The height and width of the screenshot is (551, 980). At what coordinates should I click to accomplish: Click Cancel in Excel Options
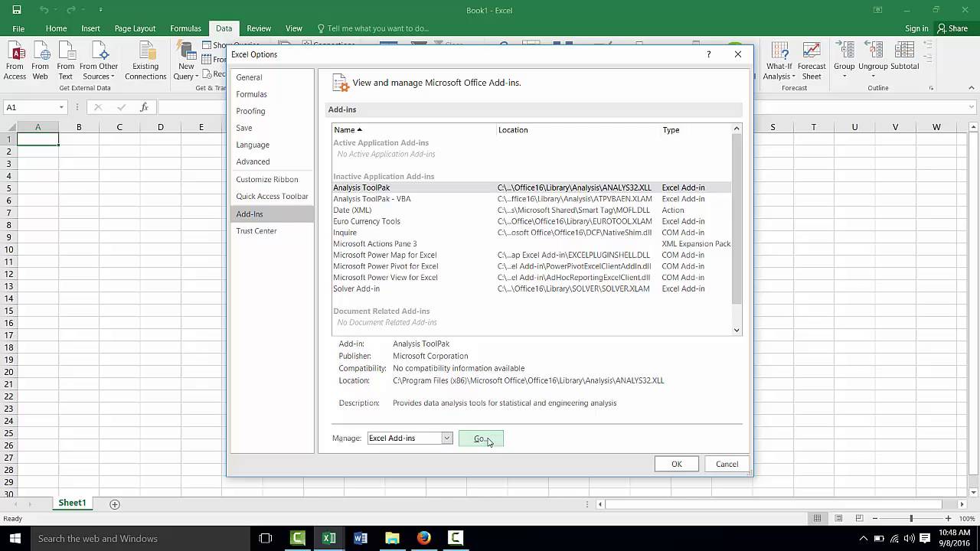tap(727, 464)
